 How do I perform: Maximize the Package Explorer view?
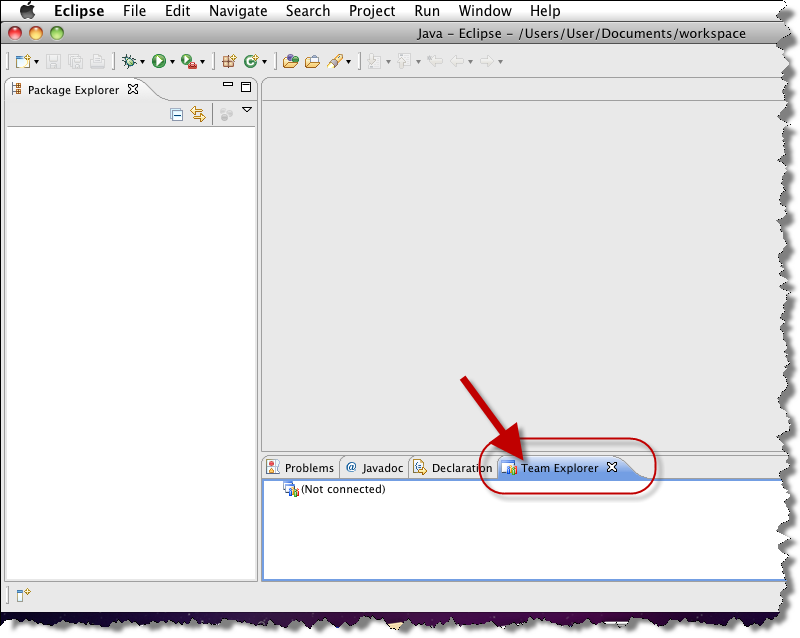pyautogui.click(x=246, y=87)
